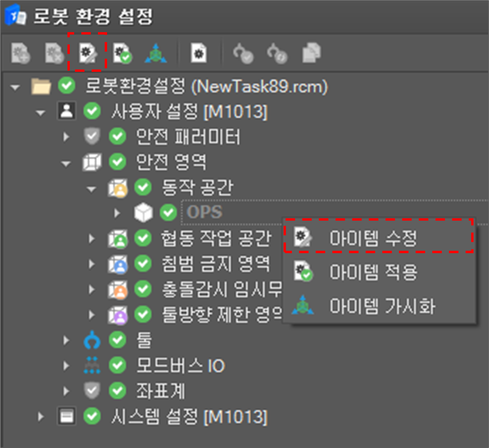The width and height of the screenshot is (489, 448).
Task: Select the 툴 tree item
Action: tap(144, 340)
